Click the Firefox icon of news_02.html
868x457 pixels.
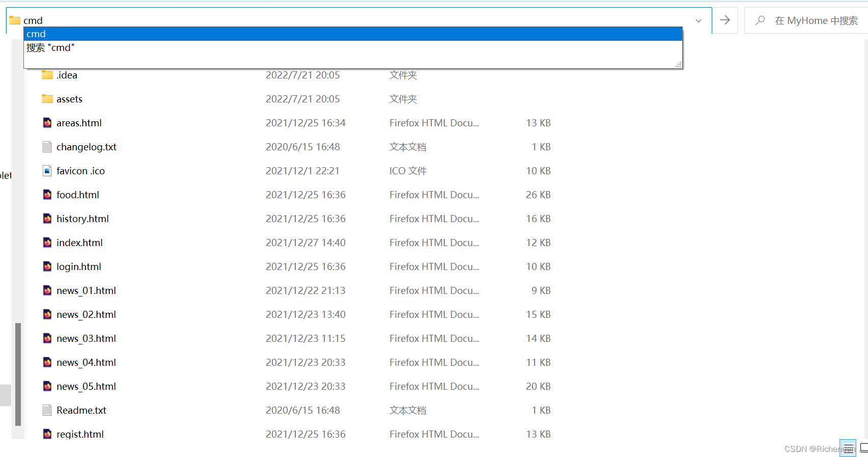point(47,314)
